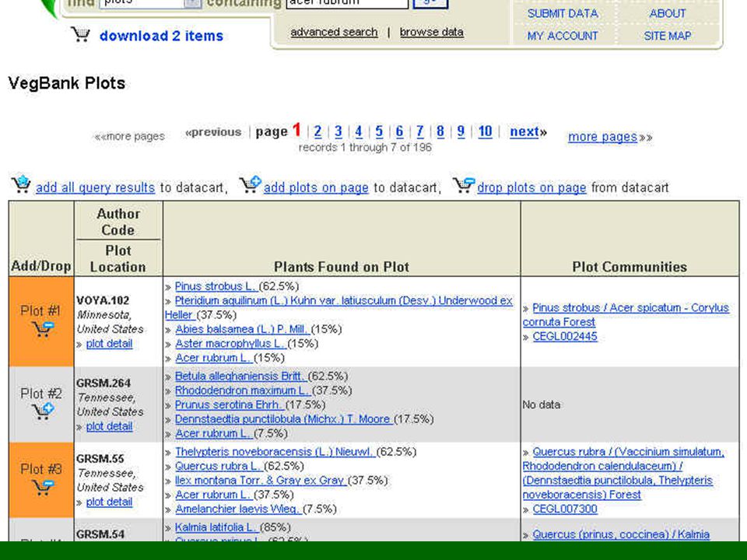Open MY ACCOUNT menu item
747x560 pixels.
click(563, 36)
